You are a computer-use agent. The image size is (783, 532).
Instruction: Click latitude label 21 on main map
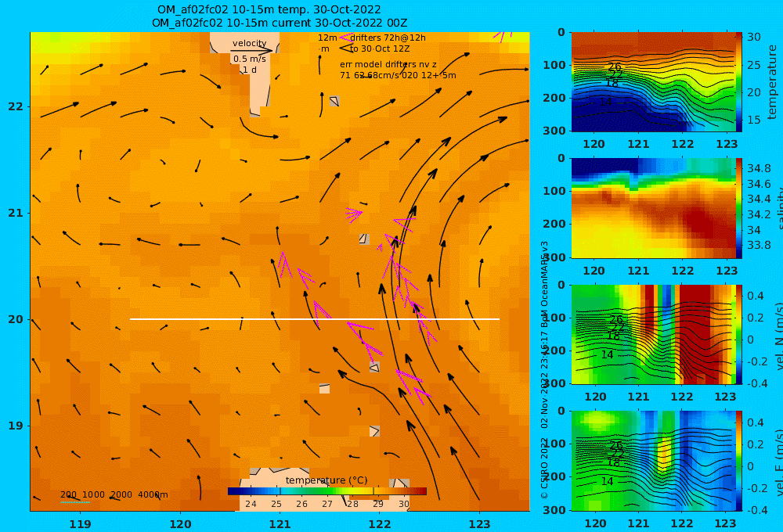(x=16, y=213)
